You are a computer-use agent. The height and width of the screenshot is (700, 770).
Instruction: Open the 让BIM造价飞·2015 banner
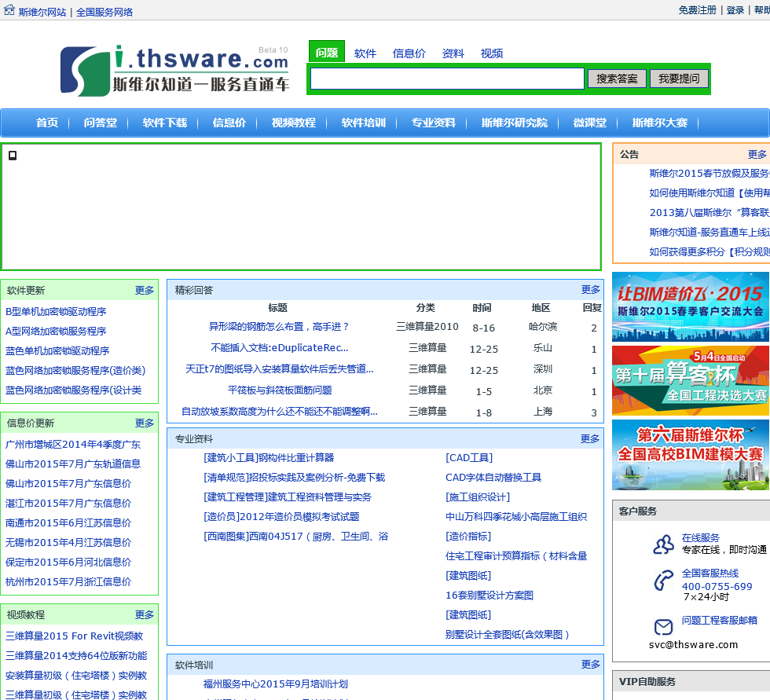pos(691,306)
